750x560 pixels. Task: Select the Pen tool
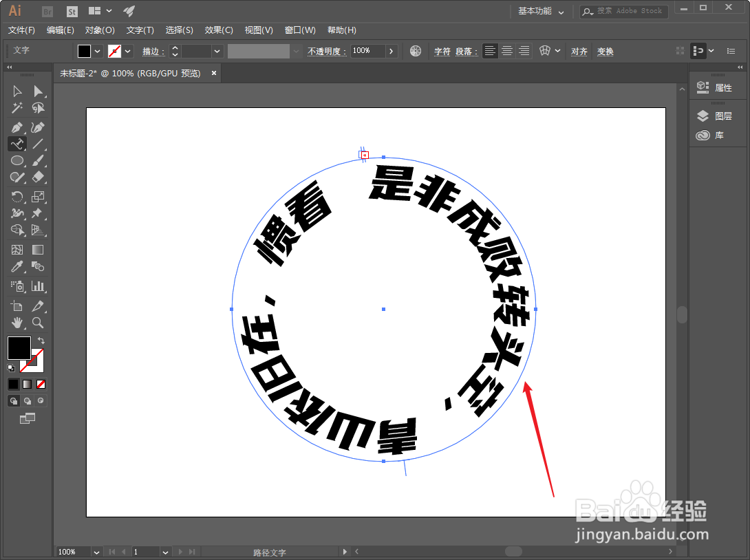click(17, 127)
